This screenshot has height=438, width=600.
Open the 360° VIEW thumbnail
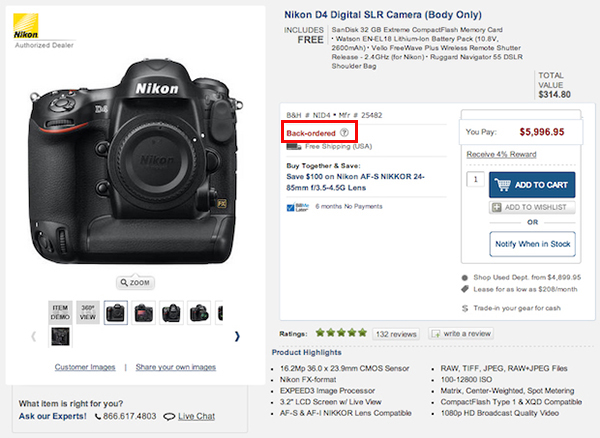click(88, 313)
